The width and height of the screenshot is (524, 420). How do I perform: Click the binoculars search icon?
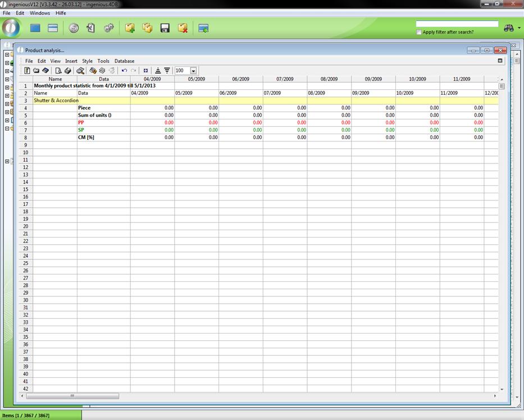point(509,28)
